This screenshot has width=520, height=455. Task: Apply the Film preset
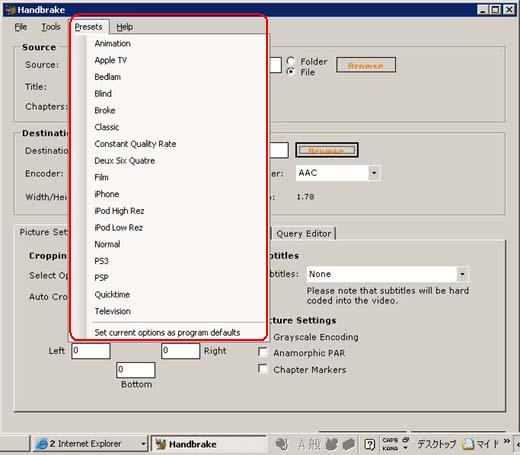(101, 177)
